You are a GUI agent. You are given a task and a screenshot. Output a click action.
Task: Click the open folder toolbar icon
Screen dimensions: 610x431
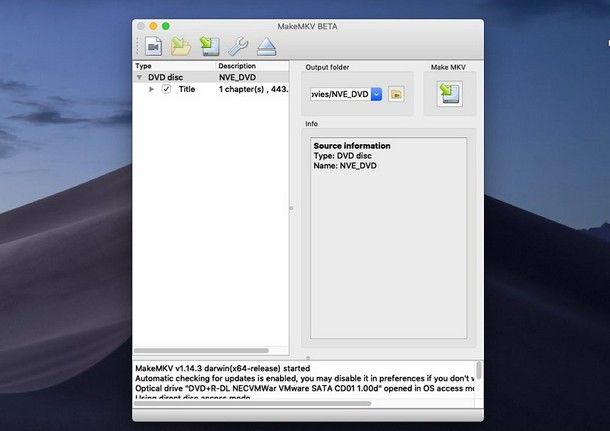pyautogui.click(x=181, y=47)
